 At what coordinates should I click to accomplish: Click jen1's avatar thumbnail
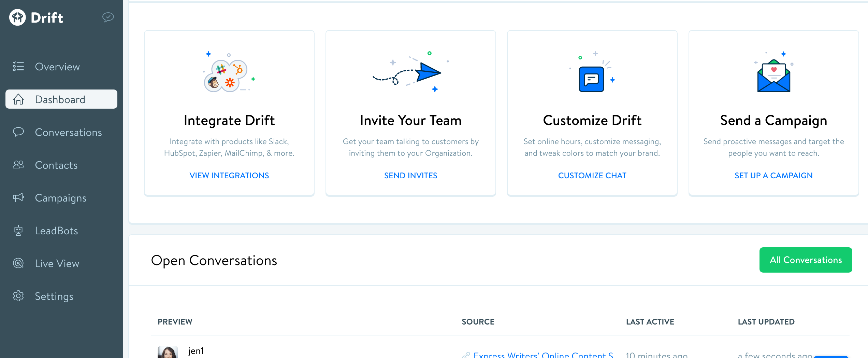168,352
